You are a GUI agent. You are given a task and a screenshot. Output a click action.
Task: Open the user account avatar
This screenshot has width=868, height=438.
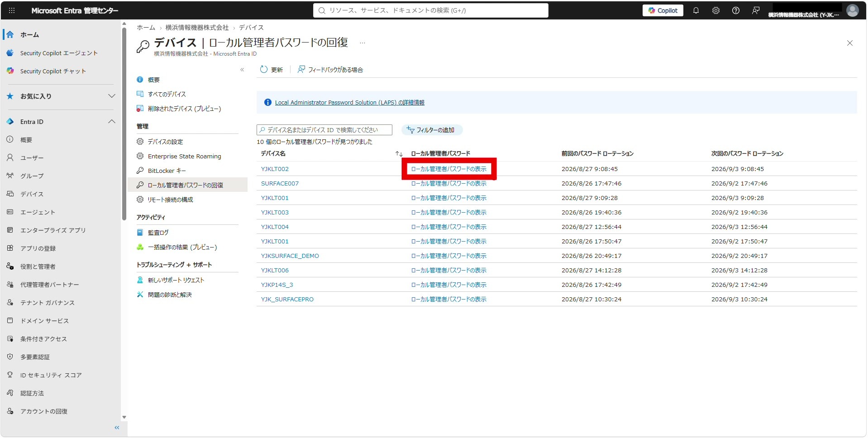pyautogui.click(x=853, y=10)
